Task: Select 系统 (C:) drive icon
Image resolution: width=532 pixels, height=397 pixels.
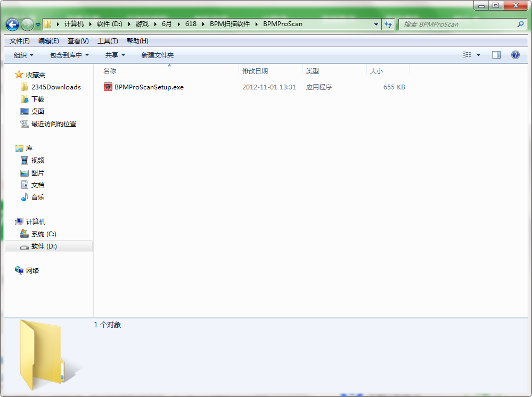Action: pyautogui.click(x=24, y=234)
